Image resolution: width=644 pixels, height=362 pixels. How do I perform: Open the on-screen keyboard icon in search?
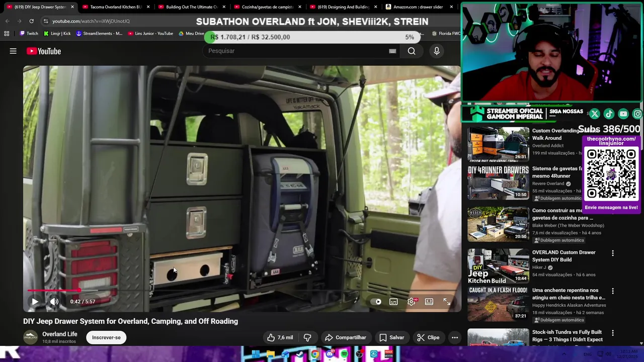tap(392, 51)
